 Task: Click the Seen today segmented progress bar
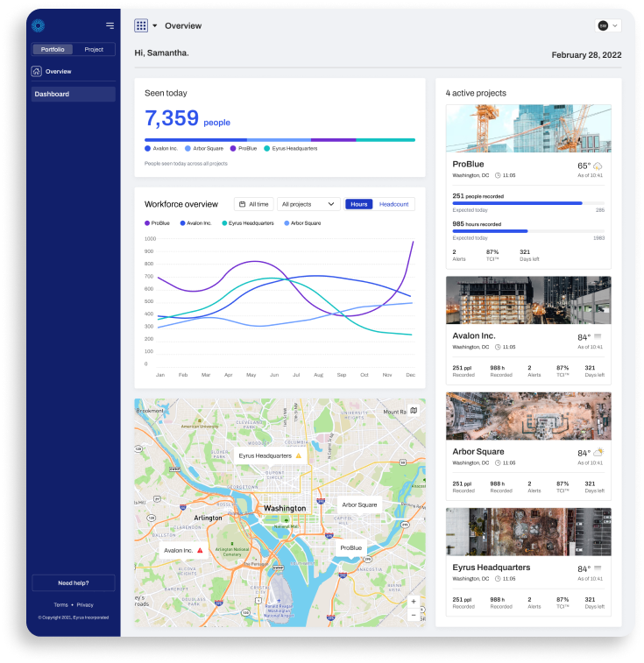280,139
